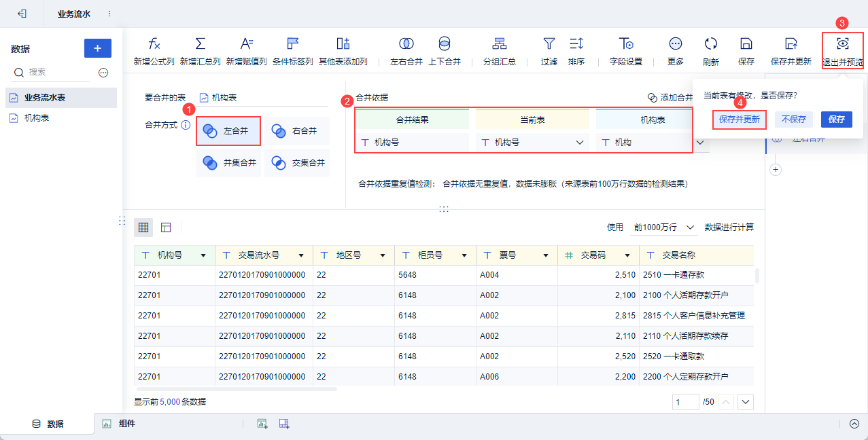This screenshot has width=868, height=440.
Task: Open the 地区号 column header dropdown
Action: click(383, 255)
